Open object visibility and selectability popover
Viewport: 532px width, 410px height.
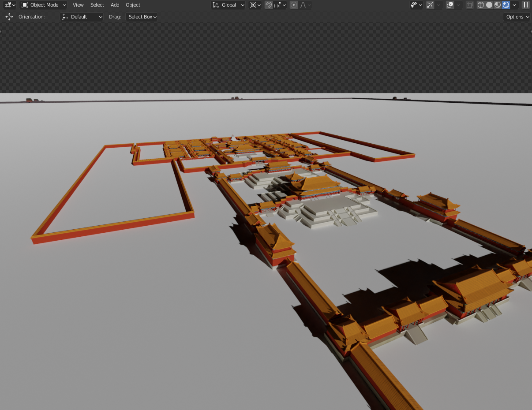coord(416,5)
